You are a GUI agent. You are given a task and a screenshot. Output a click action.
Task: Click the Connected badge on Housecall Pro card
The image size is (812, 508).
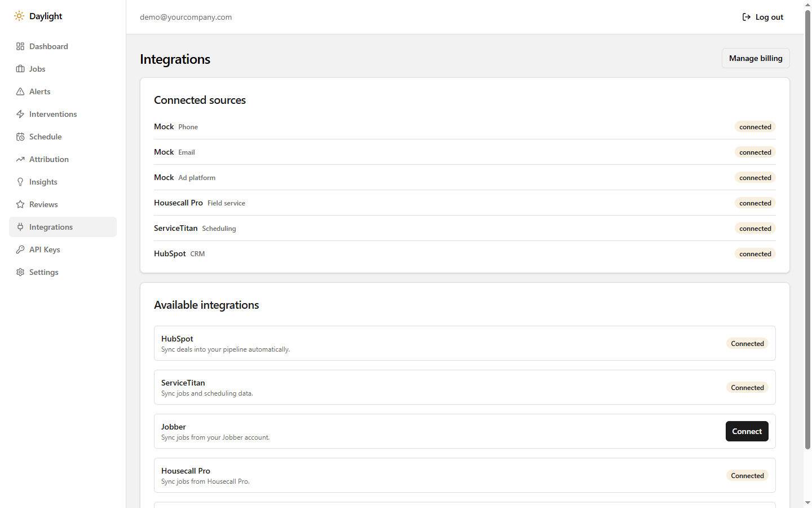747,476
